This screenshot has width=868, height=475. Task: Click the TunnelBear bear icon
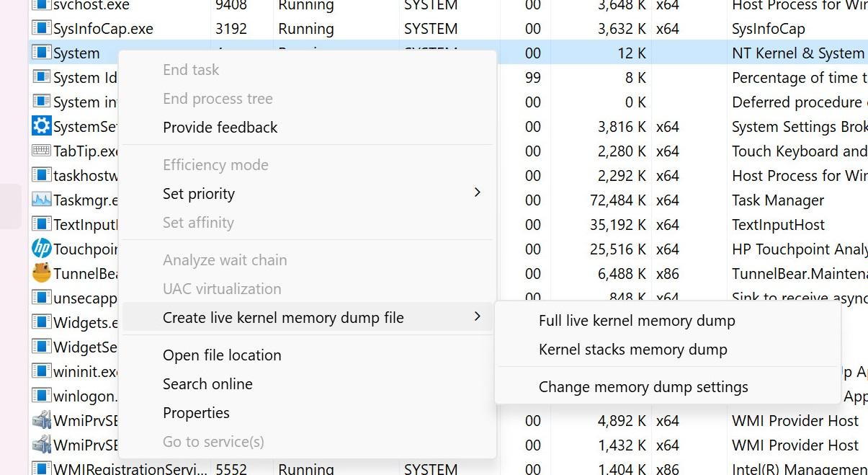coord(42,273)
